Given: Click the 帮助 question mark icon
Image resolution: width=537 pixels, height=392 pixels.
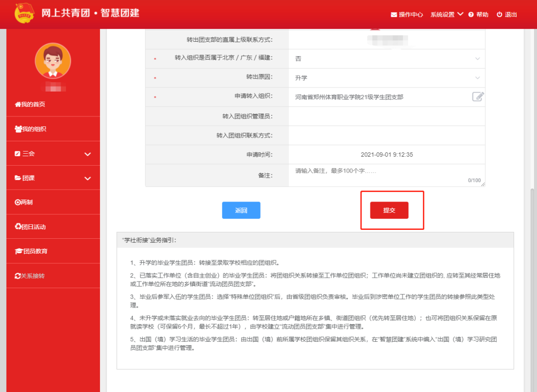Looking at the screenshot, I should [x=471, y=14].
